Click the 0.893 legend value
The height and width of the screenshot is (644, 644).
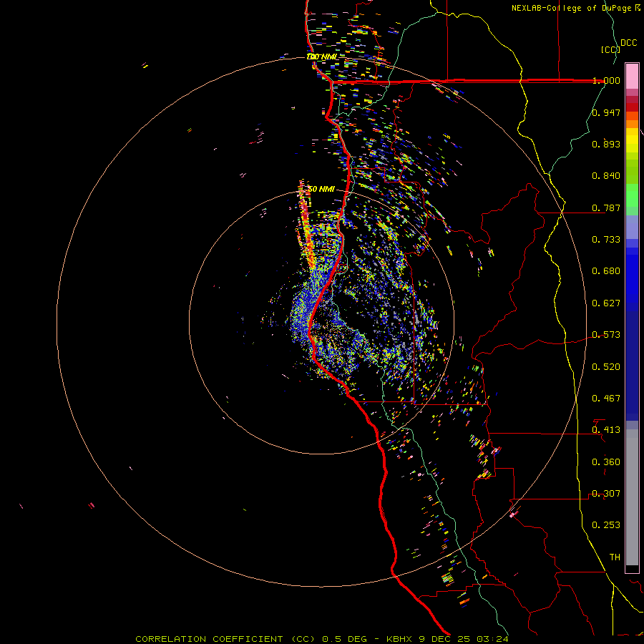pos(606,144)
